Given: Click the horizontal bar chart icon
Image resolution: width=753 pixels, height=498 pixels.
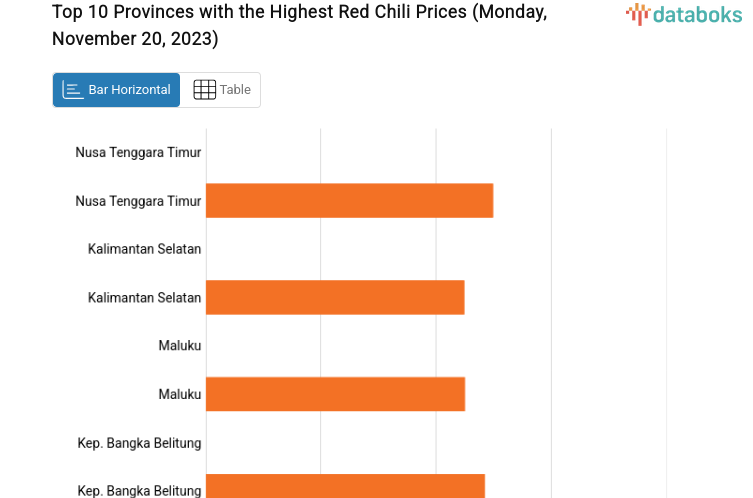Looking at the screenshot, I should [x=73, y=90].
